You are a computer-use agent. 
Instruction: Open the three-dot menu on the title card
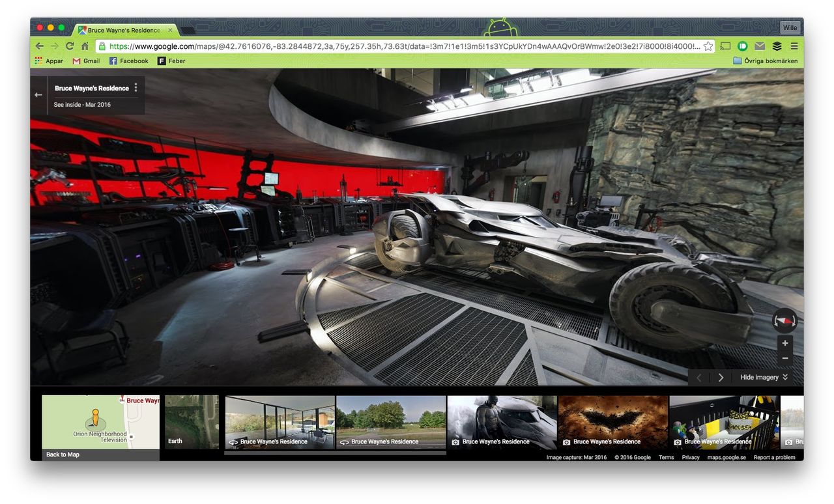click(136, 88)
